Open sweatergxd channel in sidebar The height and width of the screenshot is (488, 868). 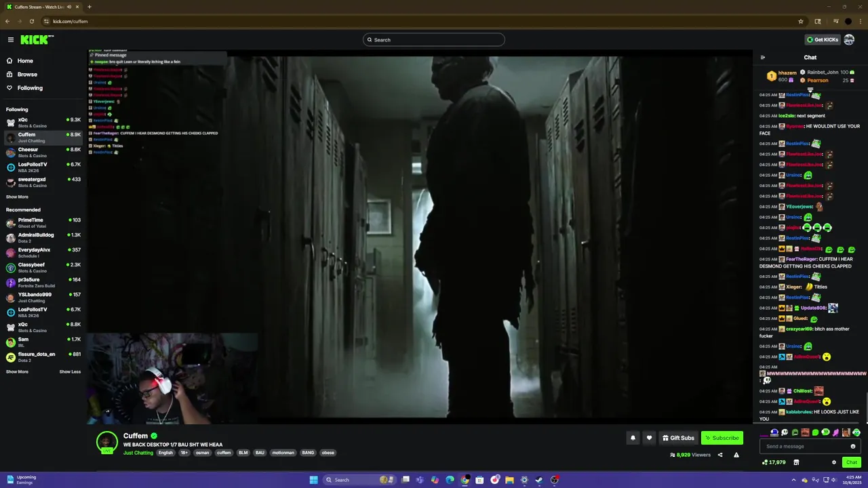pyautogui.click(x=43, y=182)
